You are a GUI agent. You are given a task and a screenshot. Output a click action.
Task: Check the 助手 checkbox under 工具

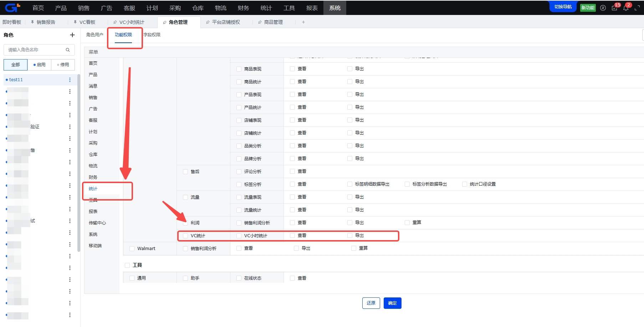click(x=185, y=278)
